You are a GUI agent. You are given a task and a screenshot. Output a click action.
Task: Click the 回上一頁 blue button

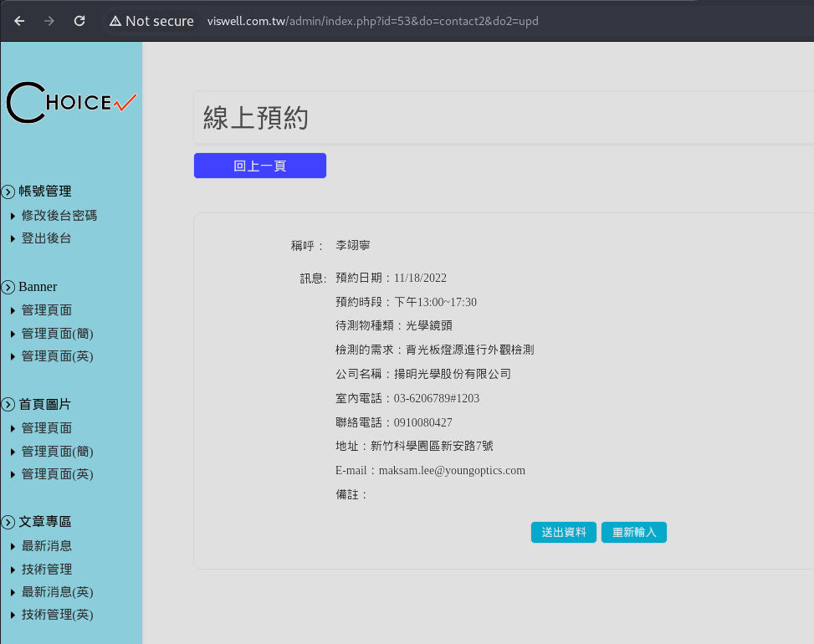[260, 166]
